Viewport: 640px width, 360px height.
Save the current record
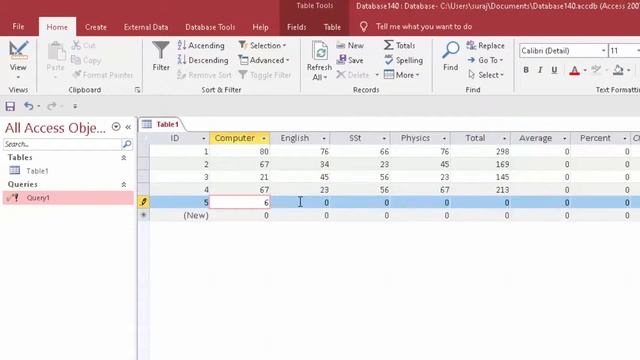tap(350, 60)
